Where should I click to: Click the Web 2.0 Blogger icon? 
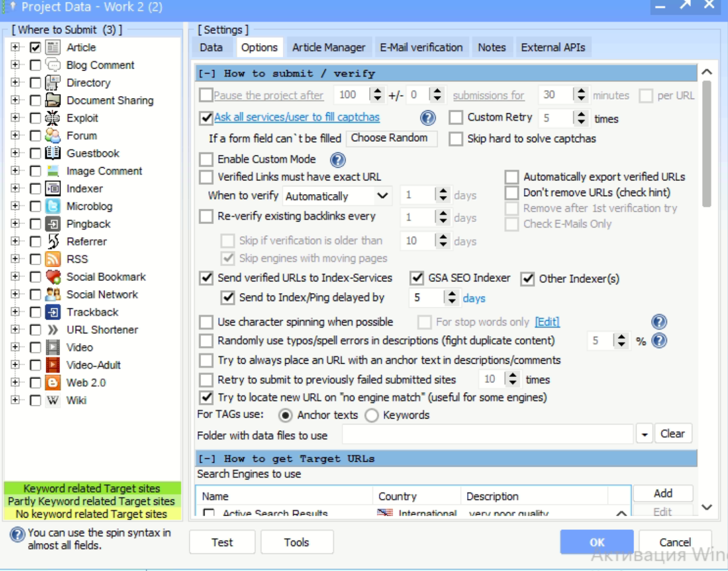click(53, 383)
